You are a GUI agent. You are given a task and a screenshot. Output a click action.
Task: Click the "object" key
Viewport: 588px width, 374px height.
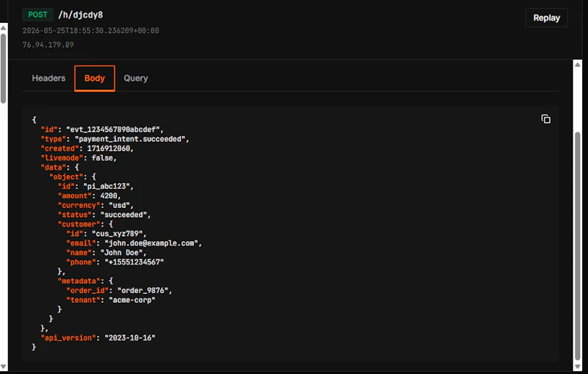(x=66, y=176)
